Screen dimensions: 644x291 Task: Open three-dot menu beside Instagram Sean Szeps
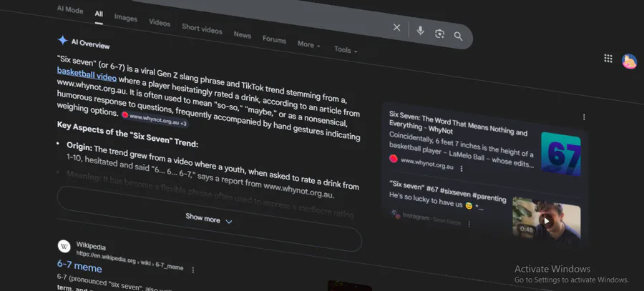[469, 224]
